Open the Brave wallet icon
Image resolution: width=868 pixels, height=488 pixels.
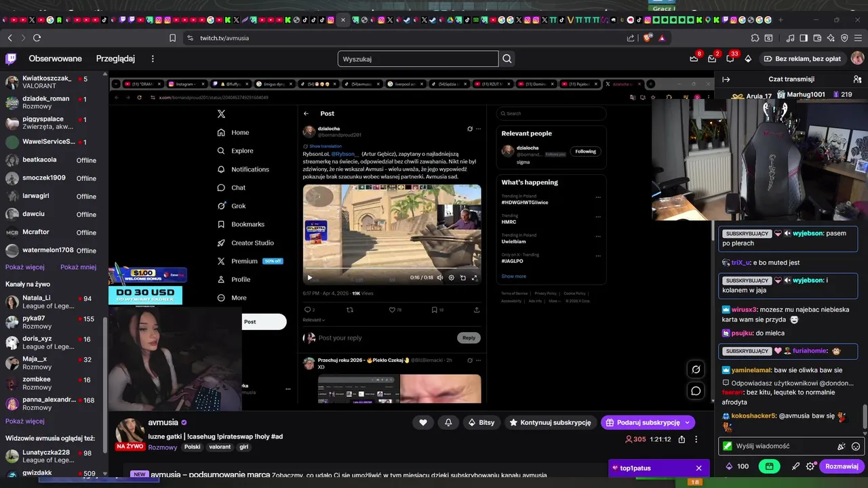817,38
